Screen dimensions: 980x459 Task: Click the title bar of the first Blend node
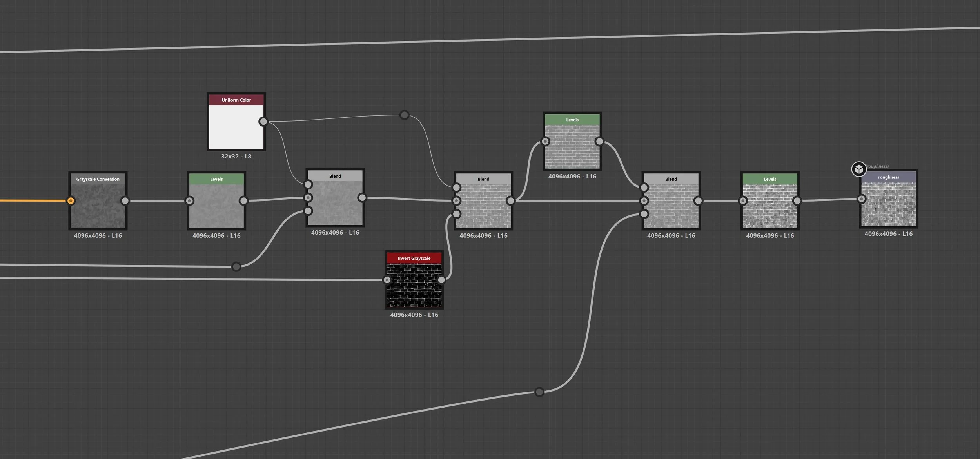335,176
